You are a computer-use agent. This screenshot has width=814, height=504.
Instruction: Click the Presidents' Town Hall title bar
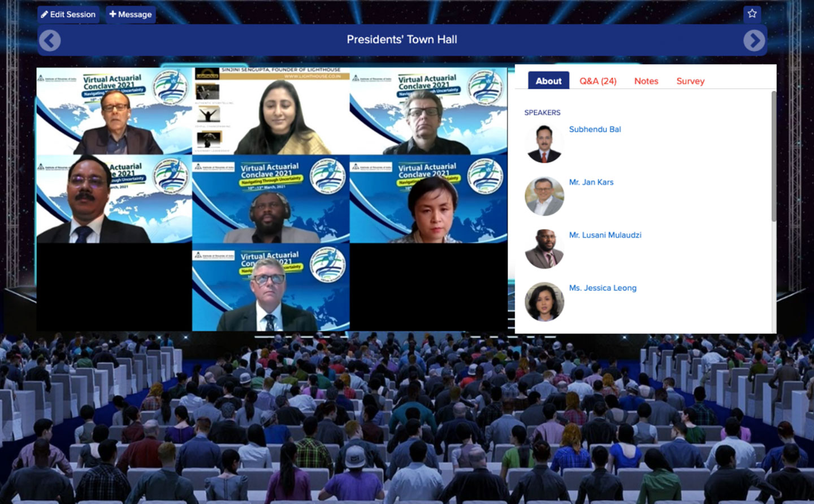click(402, 40)
